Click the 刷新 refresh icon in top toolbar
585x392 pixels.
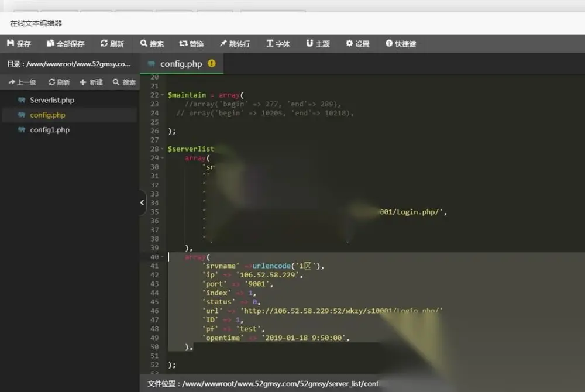point(112,44)
